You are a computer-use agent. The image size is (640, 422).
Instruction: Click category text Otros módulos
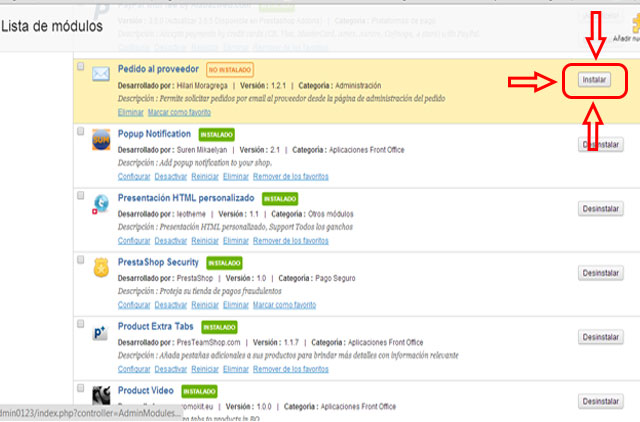(x=331, y=214)
